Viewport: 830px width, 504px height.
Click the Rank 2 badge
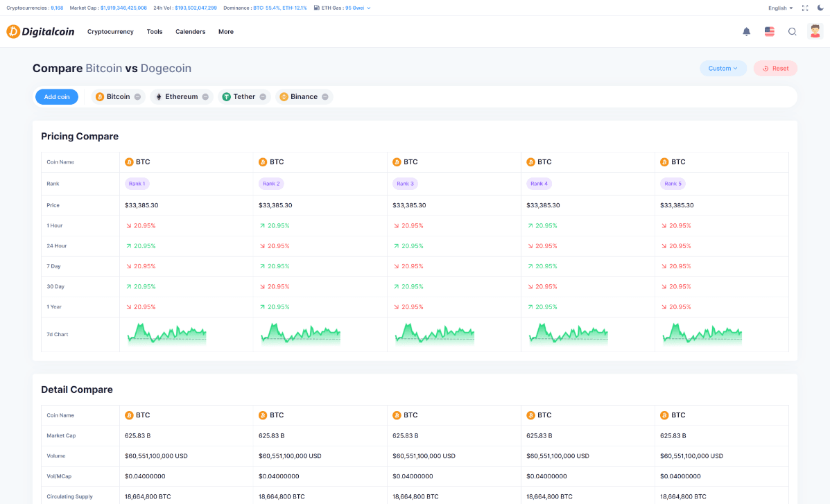pos(271,184)
